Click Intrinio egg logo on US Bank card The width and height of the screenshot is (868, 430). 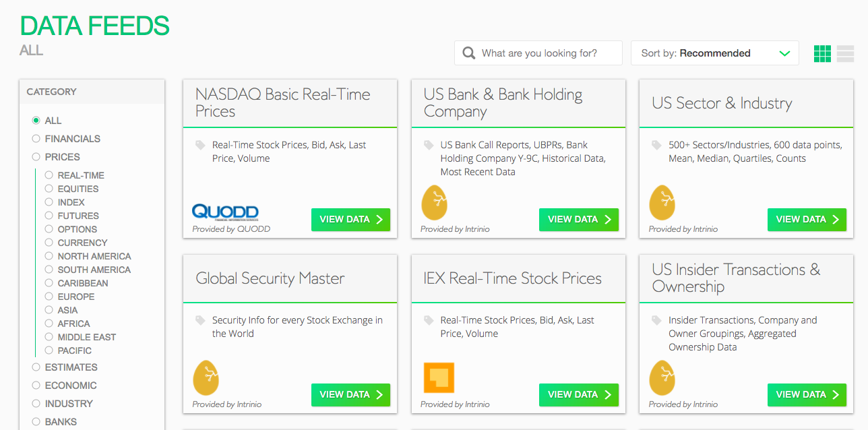(434, 204)
